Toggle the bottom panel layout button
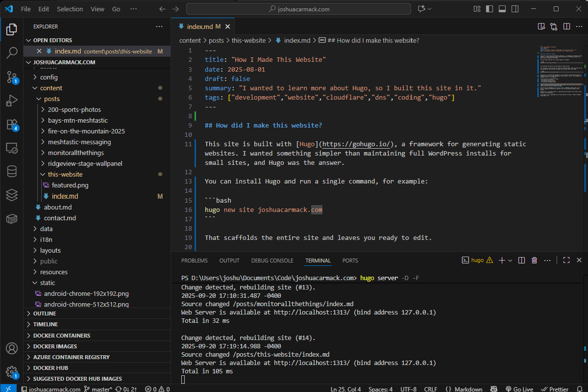Viewport: 588px width, 392px height. pyautogui.click(x=502, y=9)
